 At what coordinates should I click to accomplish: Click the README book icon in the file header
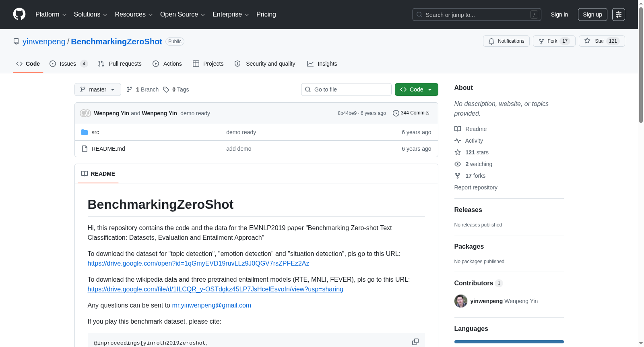(x=85, y=174)
